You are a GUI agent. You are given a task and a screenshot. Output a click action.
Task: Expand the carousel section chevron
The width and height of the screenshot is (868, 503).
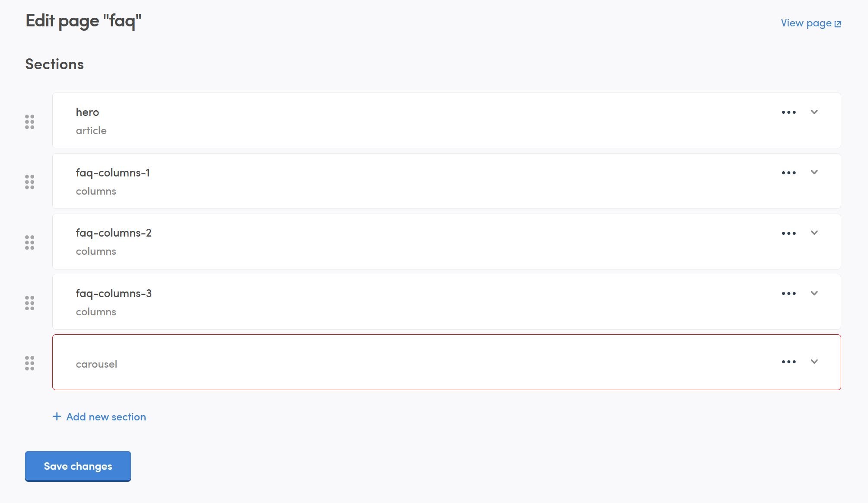814,362
